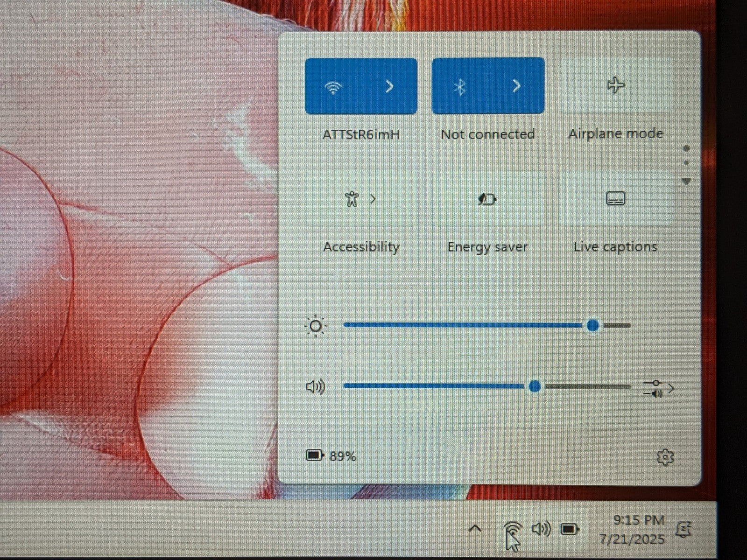This screenshot has width=747, height=560.
Task: Expand the Wi-Fi networks list chevron
Action: tap(389, 86)
